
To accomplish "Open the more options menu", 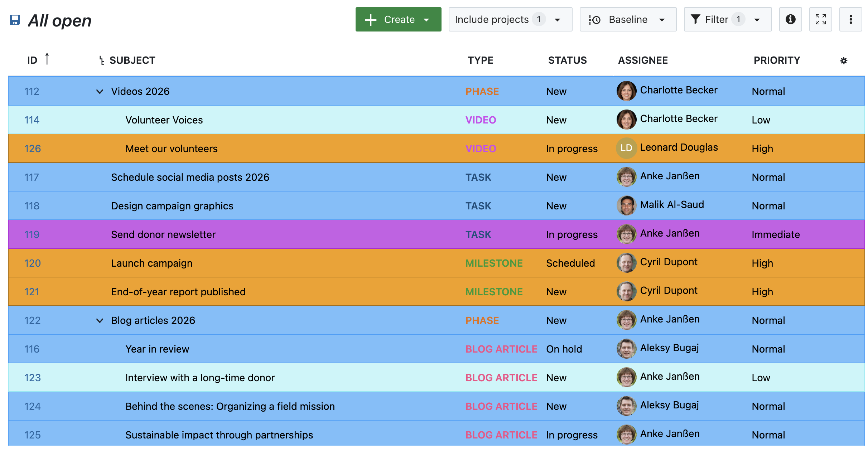I will [851, 20].
